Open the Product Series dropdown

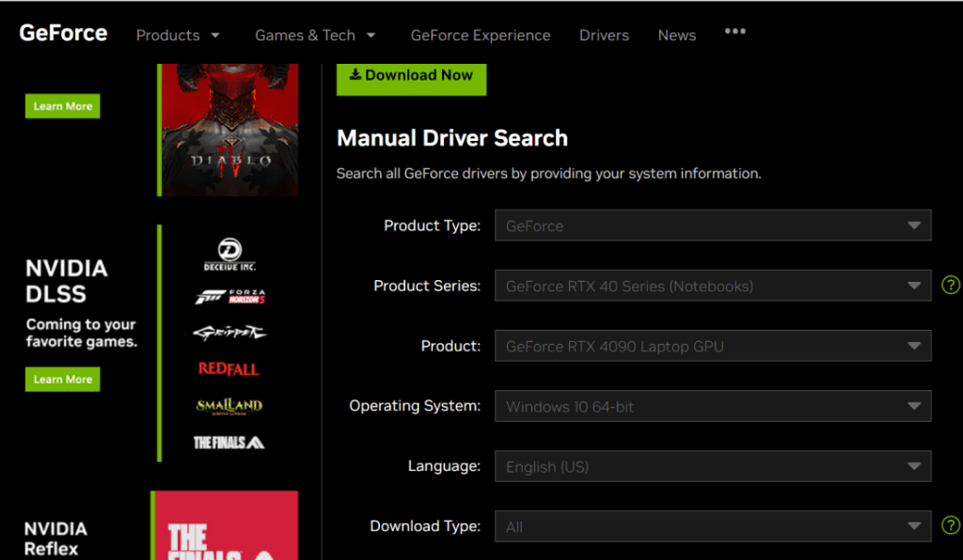point(713,286)
